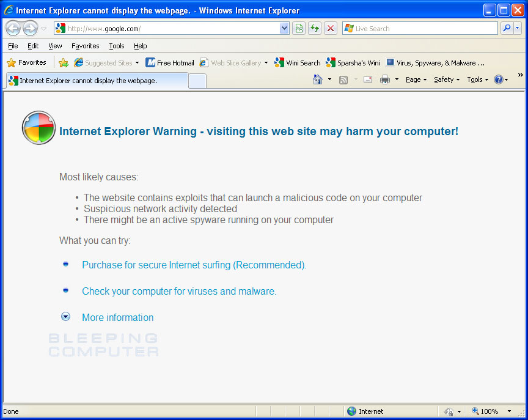Open the Tools command bar menu
This screenshot has height=420, width=528.
pyautogui.click(x=477, y=79)
